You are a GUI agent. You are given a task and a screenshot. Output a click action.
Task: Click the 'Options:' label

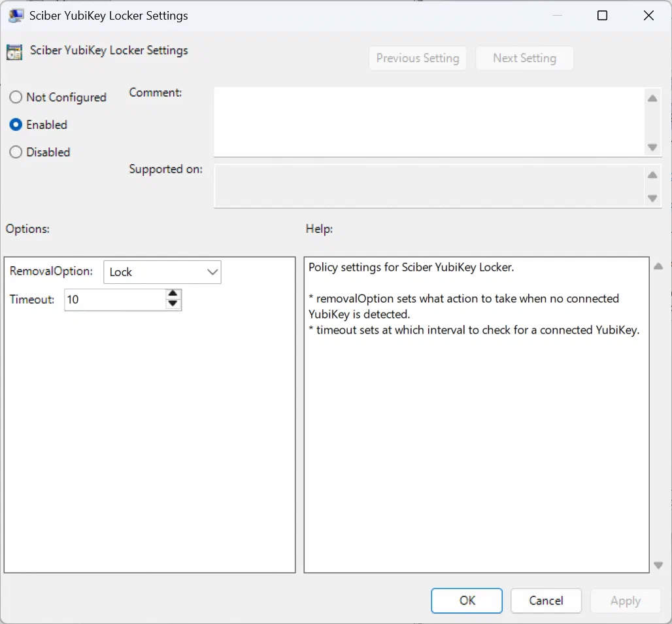27,229
